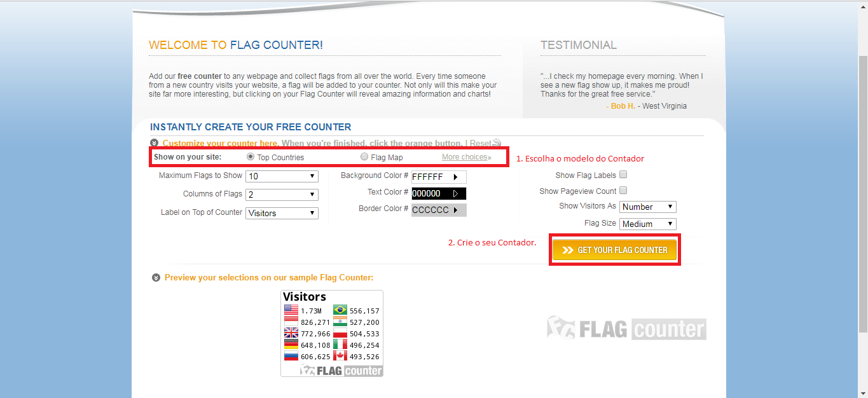Click the GET YOUR FLAG COUNTER button
The width and height of the screenshot is (868, 398).
tap(615, 250)
